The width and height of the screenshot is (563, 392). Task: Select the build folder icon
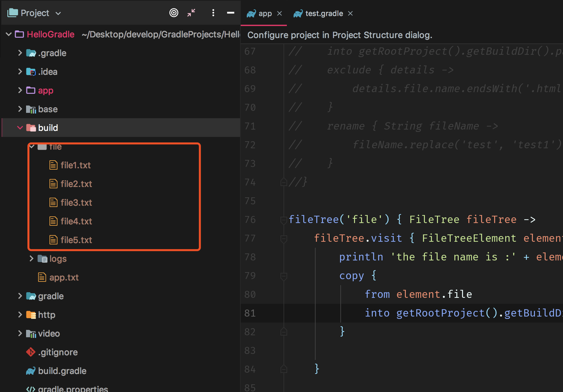tap(31, 128)
